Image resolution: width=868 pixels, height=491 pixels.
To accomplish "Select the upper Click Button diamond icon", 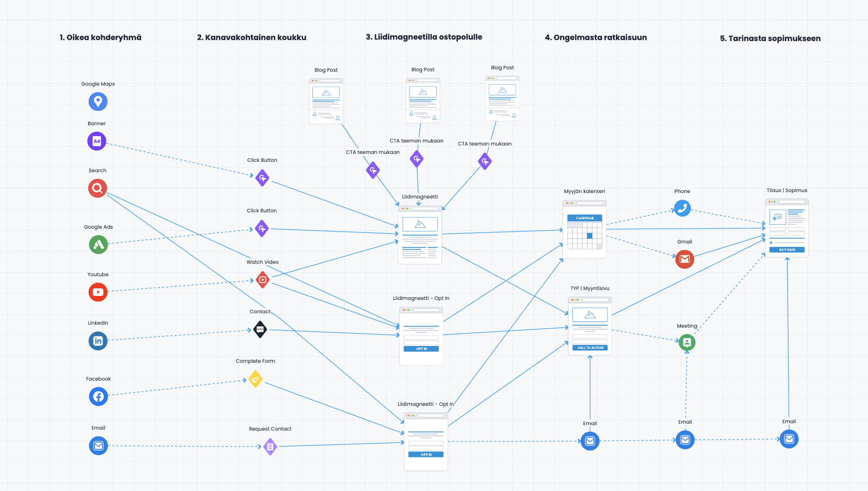I will [x=262, y=178].
